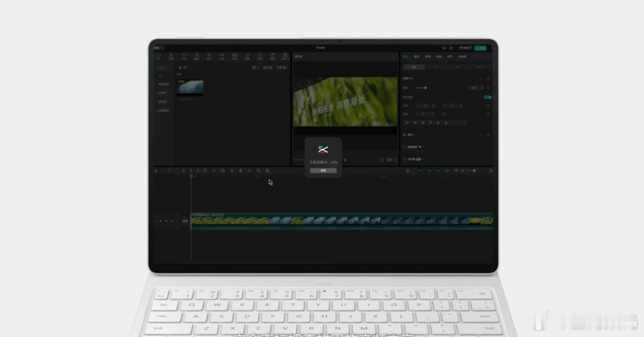
Task: Open the 媒体 media tab
Action: [x=158, y=56]
